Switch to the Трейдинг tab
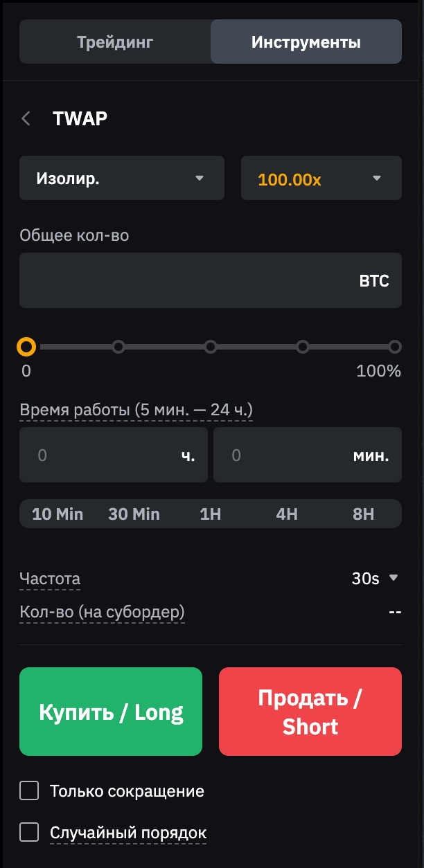The image size is (424, 868). coord(115,42)
